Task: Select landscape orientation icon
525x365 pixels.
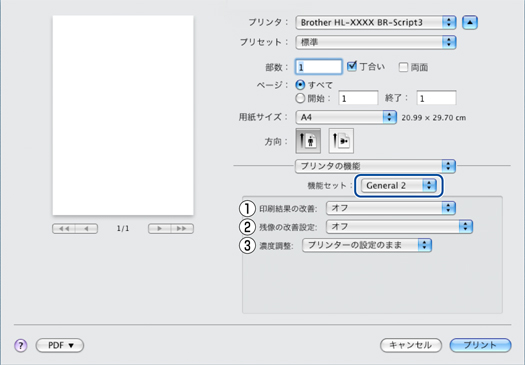Action: pos(341,141)
